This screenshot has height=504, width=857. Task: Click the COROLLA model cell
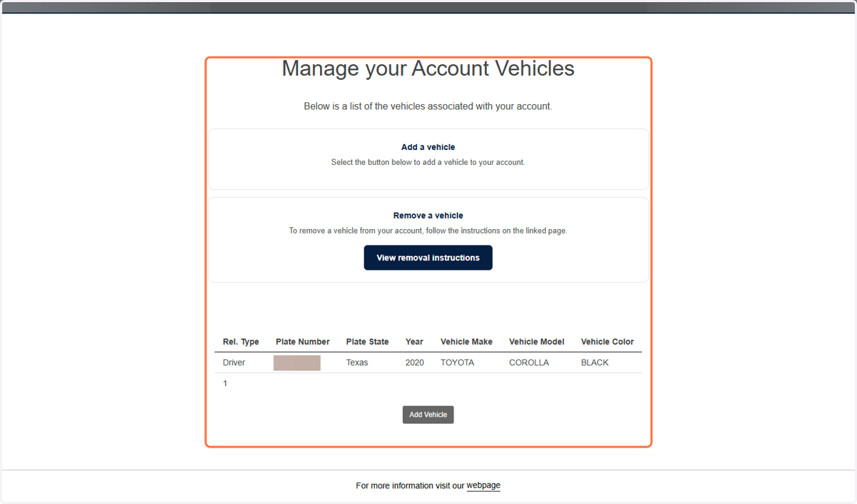(x=529, y=363)
